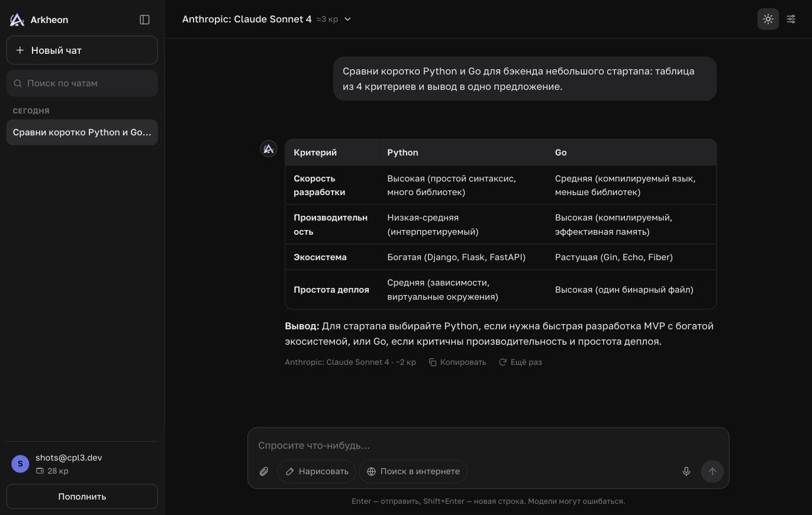Viewport: 812px width, 515px height.
Task: Select the Производительность row label
Action: click(331, 225)
